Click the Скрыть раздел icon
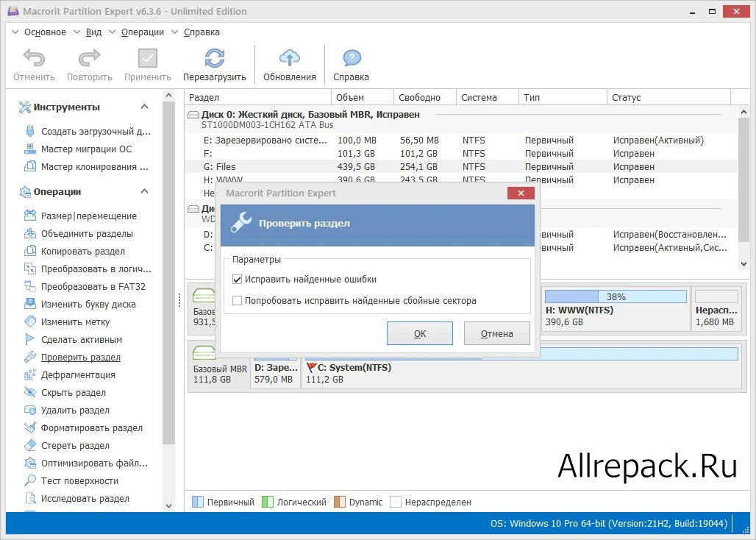The height and width of the screenshot is (540, 756). pyautogui.click(x=30, y=392)
